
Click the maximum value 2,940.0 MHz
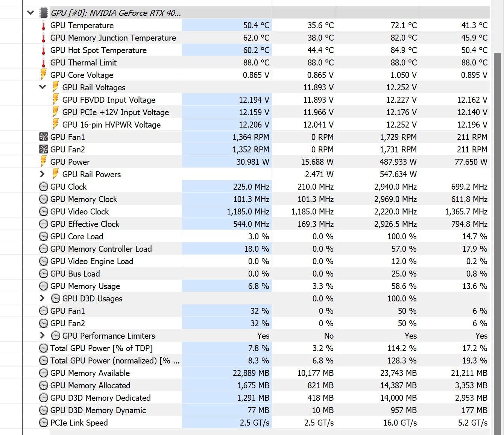click(395, 187)
